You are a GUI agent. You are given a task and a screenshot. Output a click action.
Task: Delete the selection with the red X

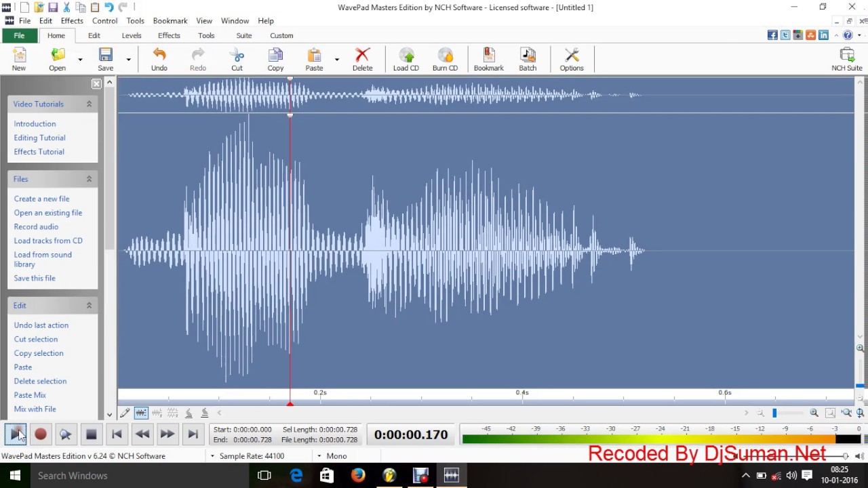[362, 59]
